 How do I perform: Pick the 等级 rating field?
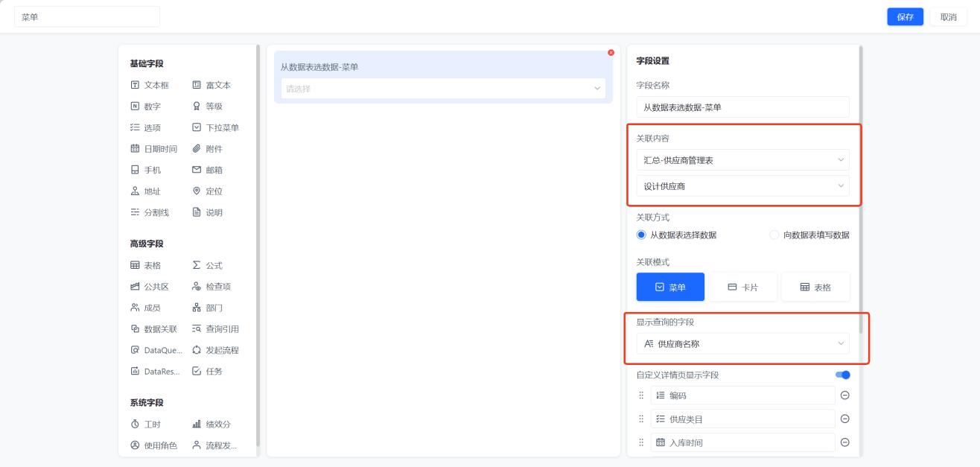pyautogui.click(x=207, y=107)
